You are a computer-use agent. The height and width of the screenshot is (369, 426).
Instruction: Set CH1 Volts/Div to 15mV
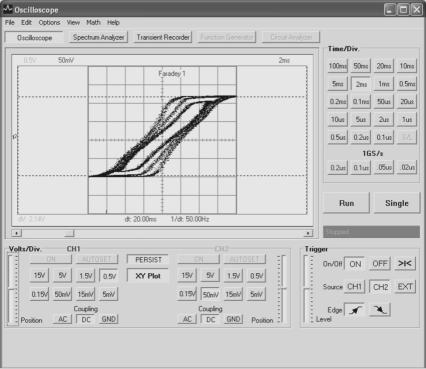pos(86,294)
